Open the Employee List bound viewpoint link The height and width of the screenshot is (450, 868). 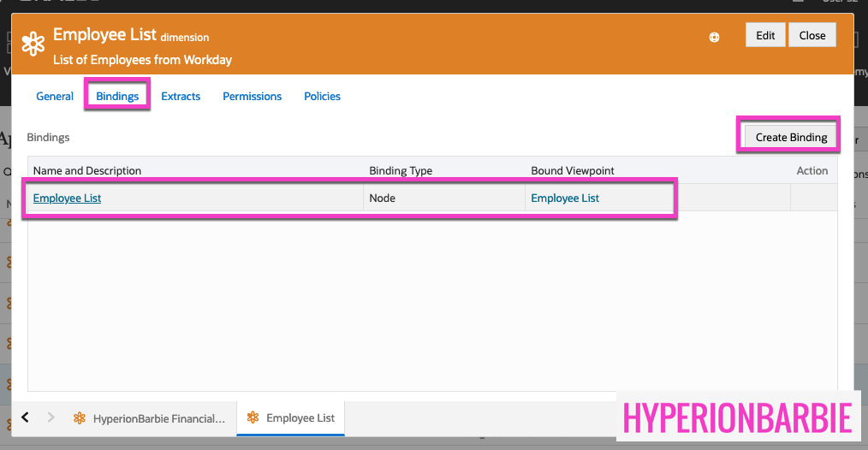[x=565, y=198]
